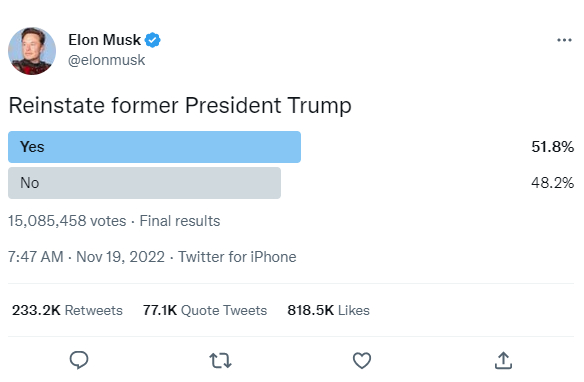Screen dimensions: 584x382
Task: Open the share upload arrow icon
Action: click(x=503, y=360)
